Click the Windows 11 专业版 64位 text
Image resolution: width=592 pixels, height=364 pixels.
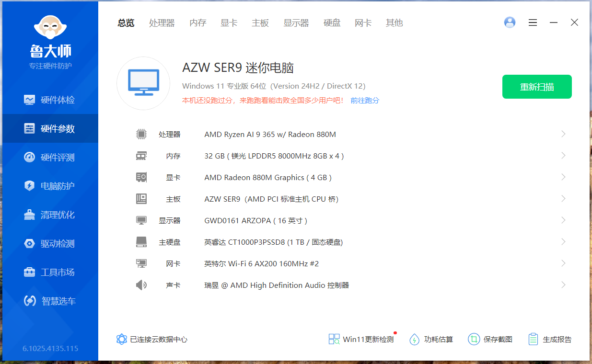pos(274,86)
